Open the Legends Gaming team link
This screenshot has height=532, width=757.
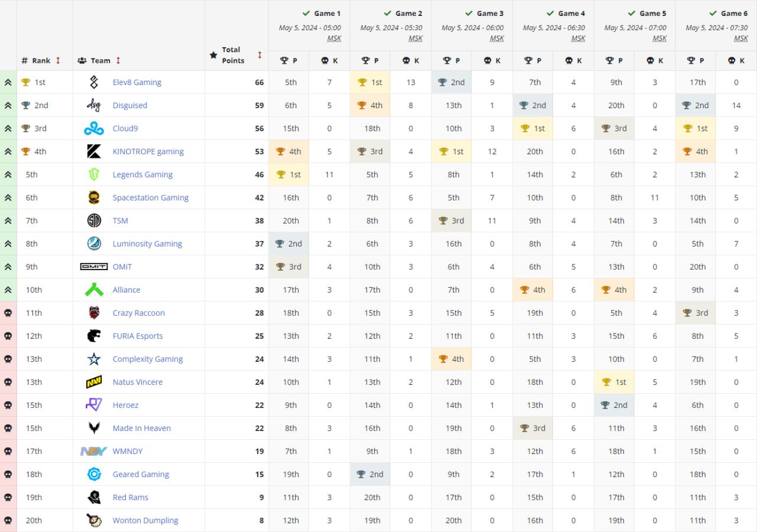coord(143,174)
